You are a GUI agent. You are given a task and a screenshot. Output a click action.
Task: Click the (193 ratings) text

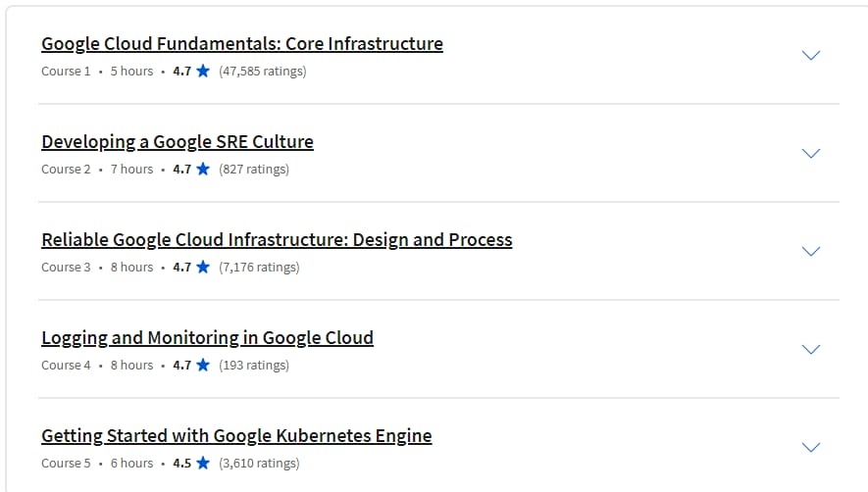tap(253, 366)
